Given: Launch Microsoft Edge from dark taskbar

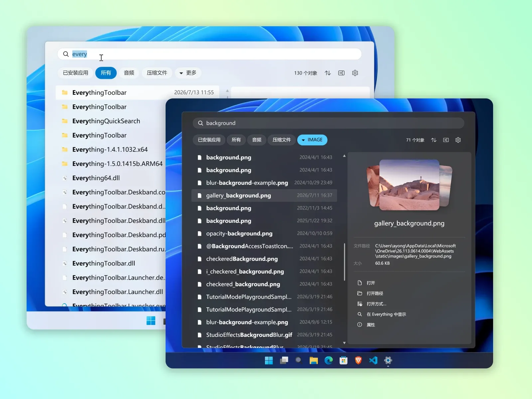Looking at the screenshot, I should (x=329, y=360).
